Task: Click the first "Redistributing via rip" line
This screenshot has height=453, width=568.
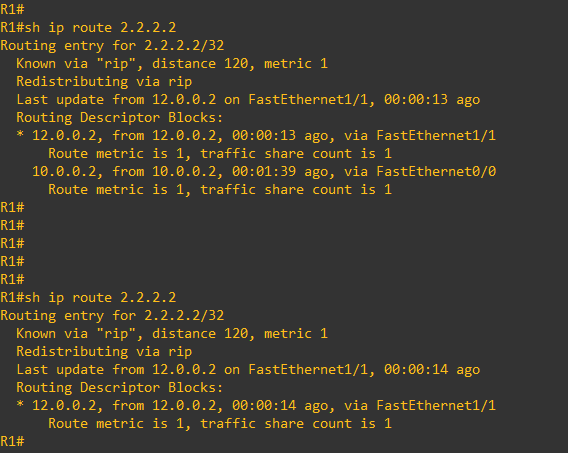Action: 104,82
